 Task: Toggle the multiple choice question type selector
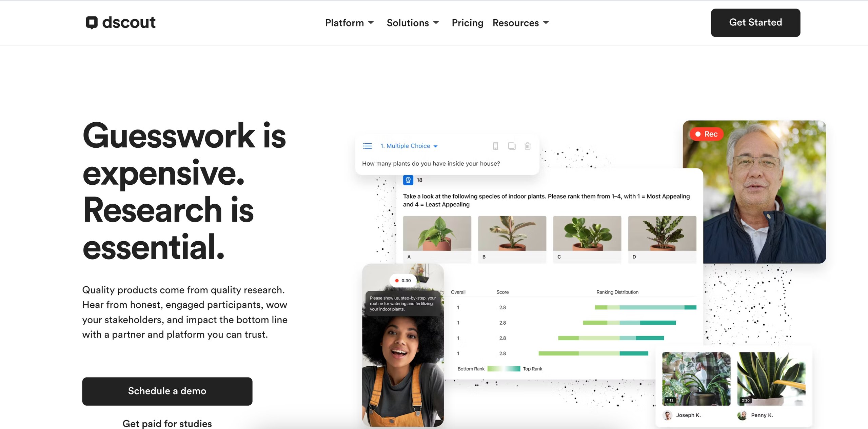(408, 146)
